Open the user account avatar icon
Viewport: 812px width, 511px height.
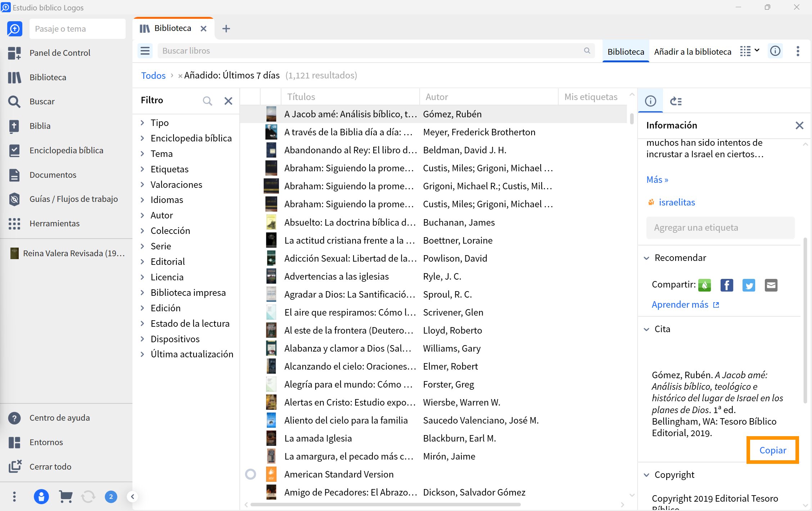pos(41,497)
